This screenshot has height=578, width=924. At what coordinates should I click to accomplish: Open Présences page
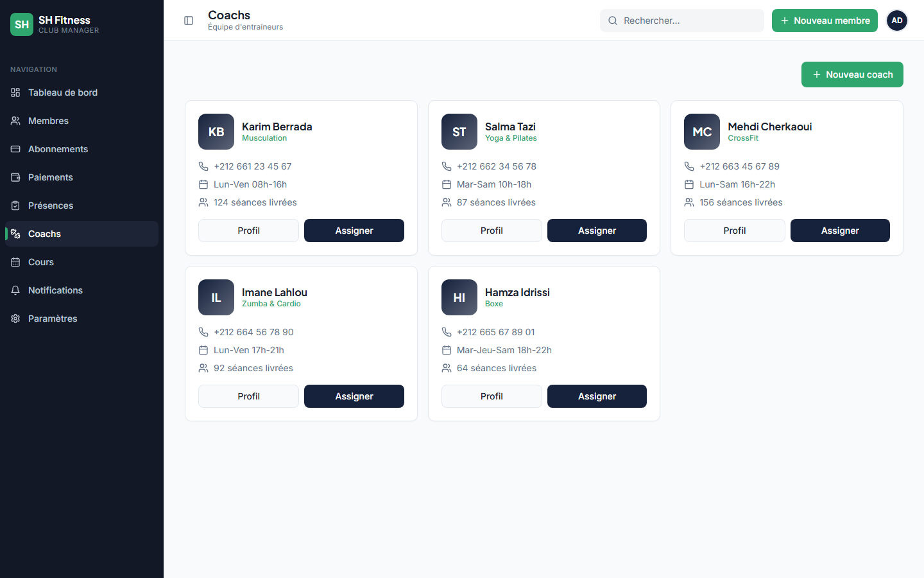(x=81, y=206)
